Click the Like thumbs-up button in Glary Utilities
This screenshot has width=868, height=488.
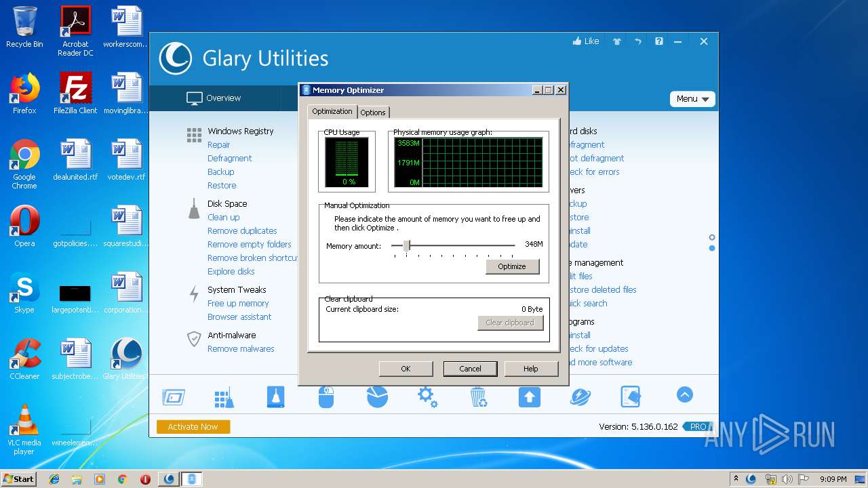tap(585, 41)
